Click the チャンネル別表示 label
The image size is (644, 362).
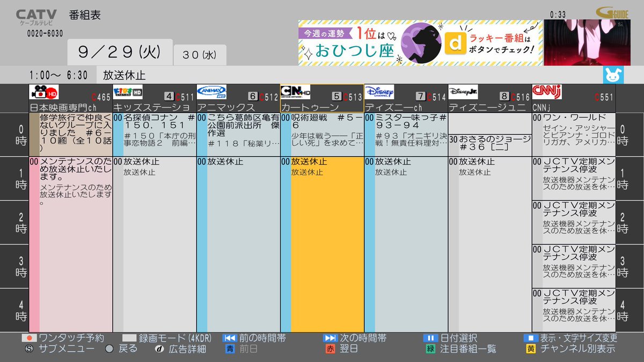[x=579, y=349]
